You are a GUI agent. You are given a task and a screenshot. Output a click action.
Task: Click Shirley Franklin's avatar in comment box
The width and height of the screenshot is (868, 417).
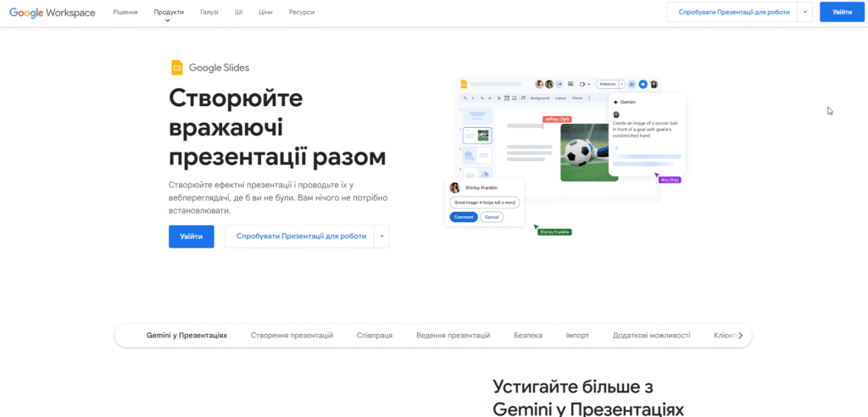455,187
